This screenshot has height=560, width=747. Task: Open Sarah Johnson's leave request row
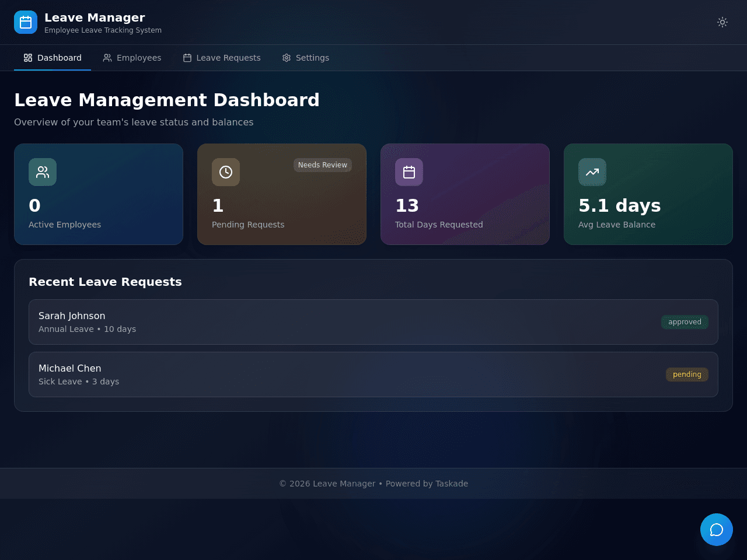pyautogui.click(x=373, y=322)
